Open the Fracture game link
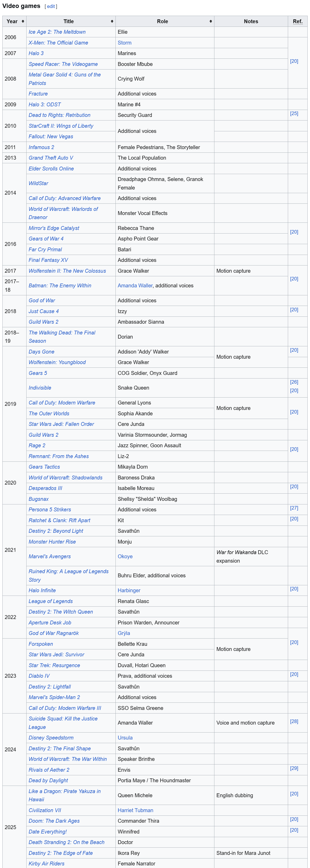This screenshot has width=310, height=868. pyautogui.click(x=38, y=94)
